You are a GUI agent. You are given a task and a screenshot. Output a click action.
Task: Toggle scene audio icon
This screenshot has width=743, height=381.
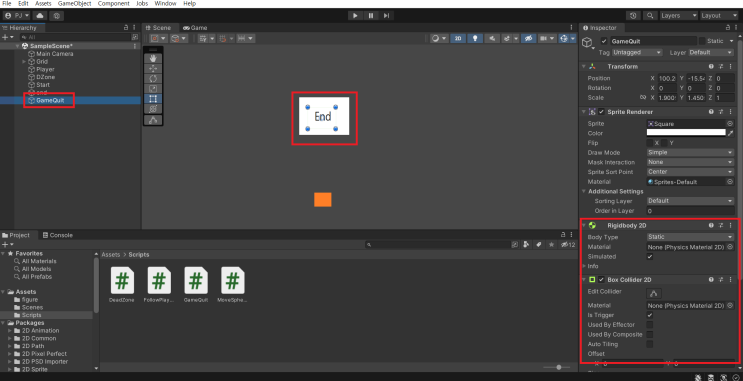[x=492, y=38]
